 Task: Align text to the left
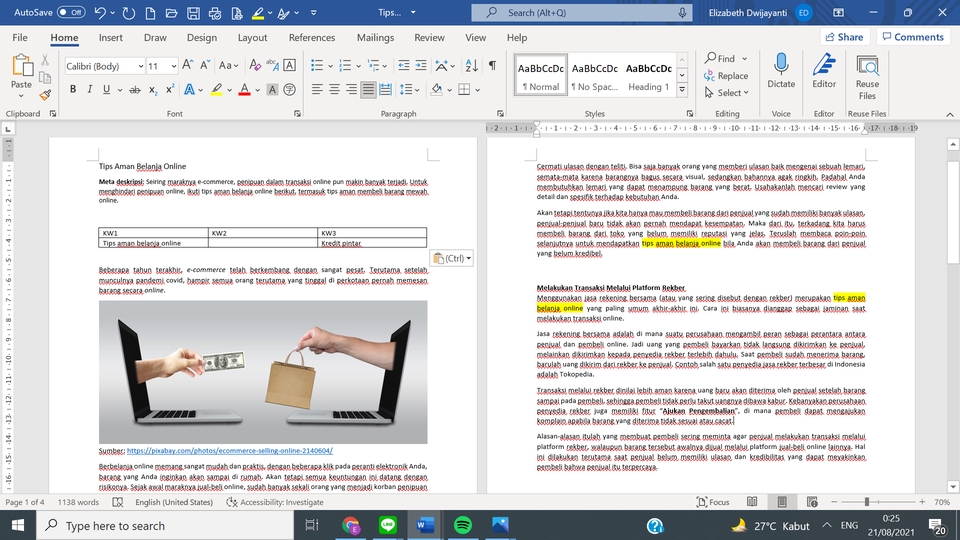click(317, 89)
